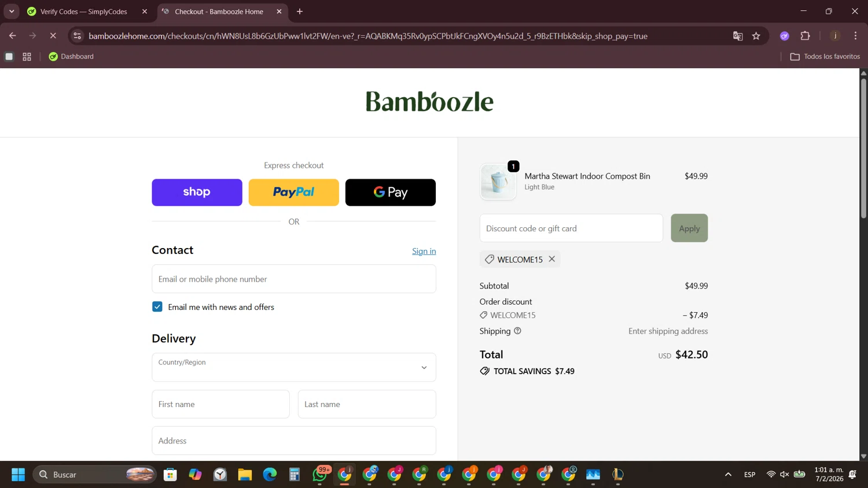The width and height of the screenshot is (868, 488).
Task: Stop loading the page
Action: click(53, 36)
